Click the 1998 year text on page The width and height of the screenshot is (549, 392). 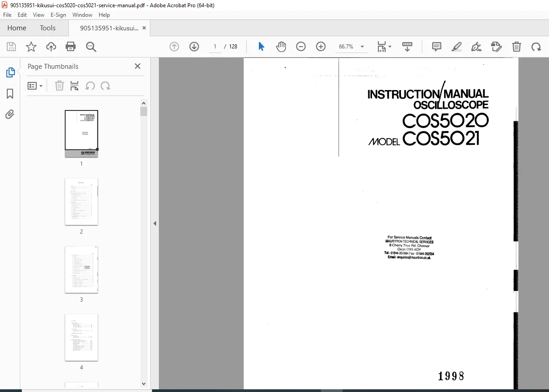(x=451, y=376)
